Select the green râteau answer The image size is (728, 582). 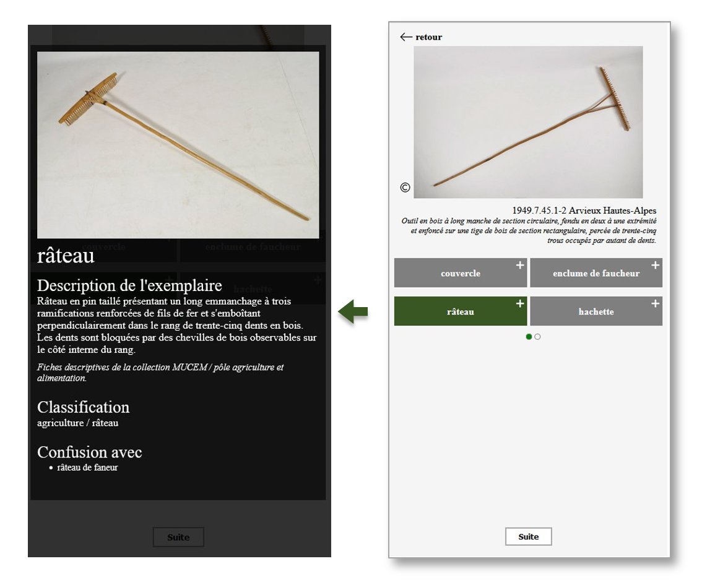pyautogui.click(x=461, y=311)
